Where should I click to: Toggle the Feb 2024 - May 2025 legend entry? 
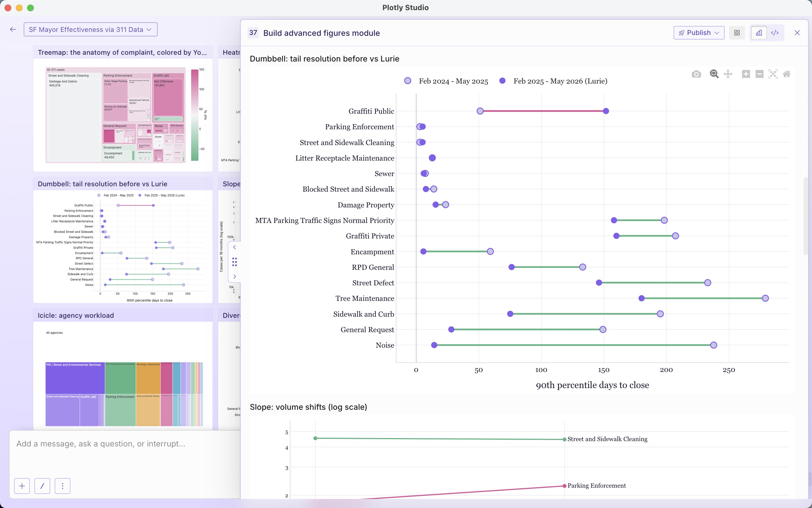(x=446, y=81)
